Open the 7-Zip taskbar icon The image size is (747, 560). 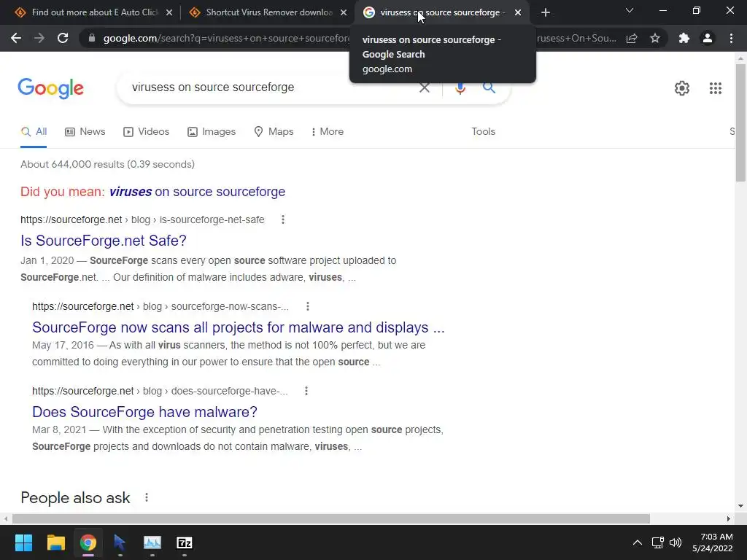click(x=185, y=542)
